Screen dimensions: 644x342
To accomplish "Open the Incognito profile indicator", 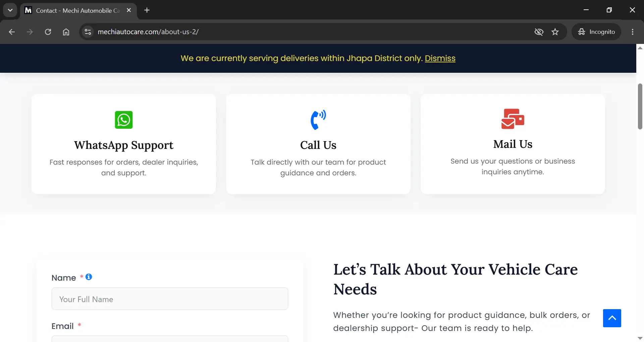I will (x=596, y=32).
